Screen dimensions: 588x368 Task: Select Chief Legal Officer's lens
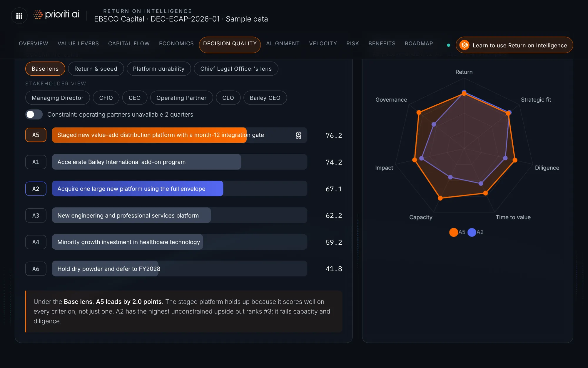[x=236, y=69]
